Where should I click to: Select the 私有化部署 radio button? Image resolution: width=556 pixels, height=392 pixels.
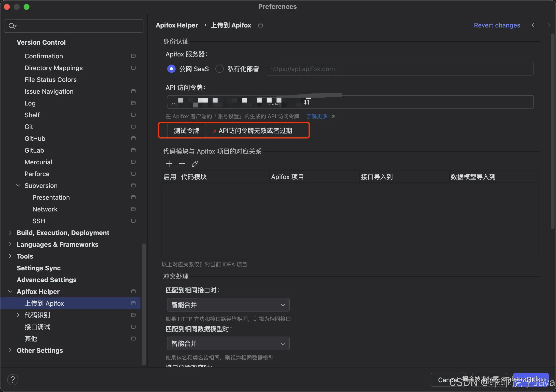[219, 69]
